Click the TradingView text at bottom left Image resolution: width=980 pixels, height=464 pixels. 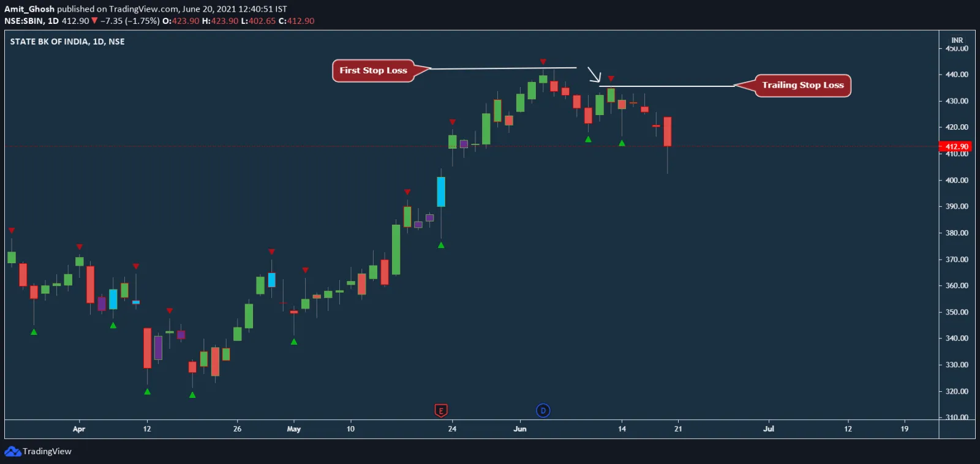click(x=47, y=452)
